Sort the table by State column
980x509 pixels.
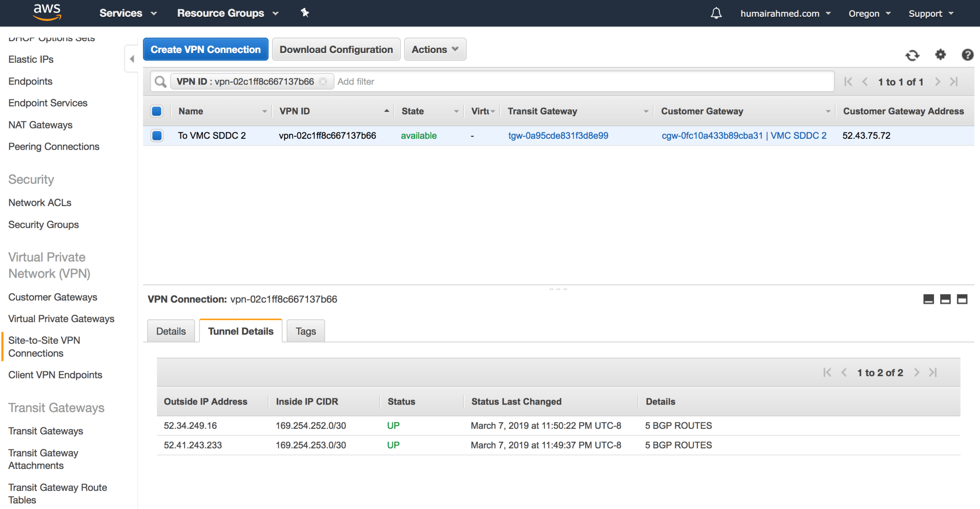412,111
